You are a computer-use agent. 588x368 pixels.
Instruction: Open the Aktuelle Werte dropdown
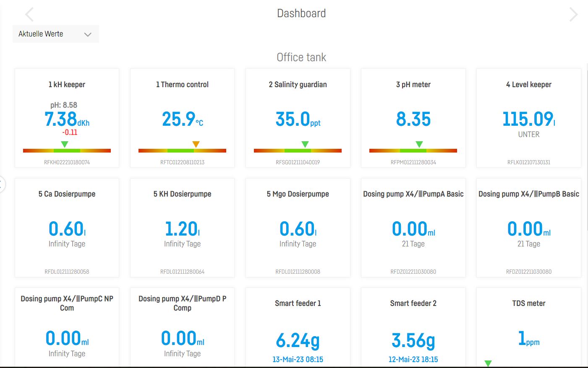pyautogui.click(x=55, y=34)
